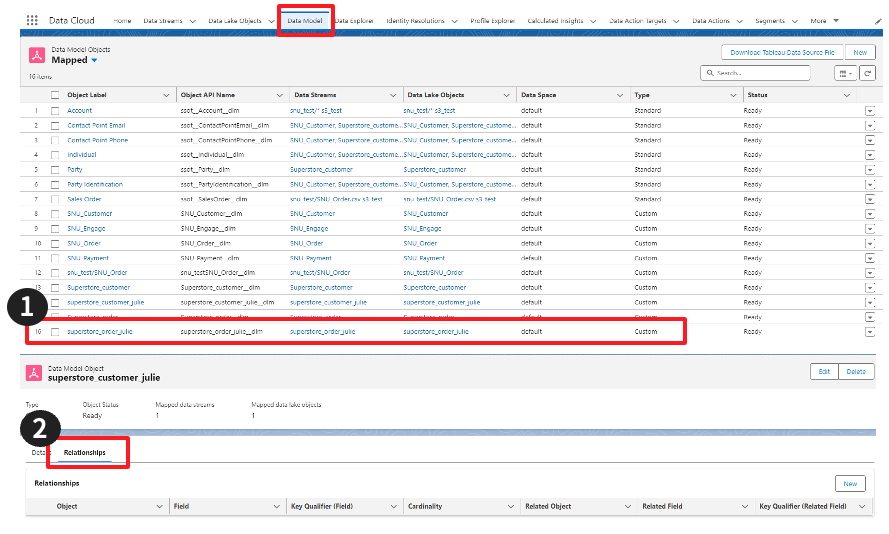Open the More navigation menu
889x534 pixels.
824,21
